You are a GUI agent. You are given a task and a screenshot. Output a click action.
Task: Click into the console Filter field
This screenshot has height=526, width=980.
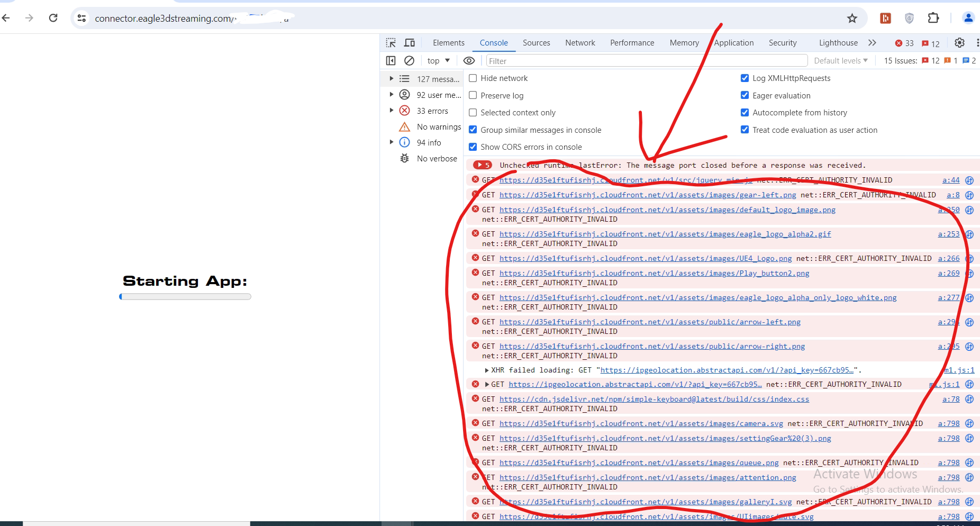coord(646,61)
